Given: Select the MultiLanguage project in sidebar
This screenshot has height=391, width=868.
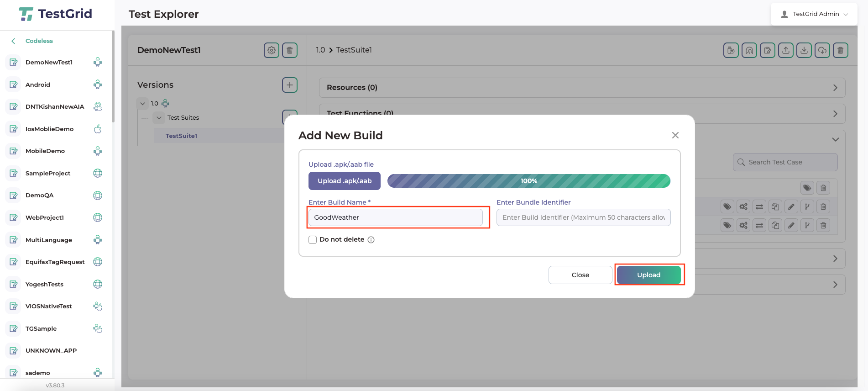Looking at the screenshot, I should pyautogui.click(x=49, y=240).
